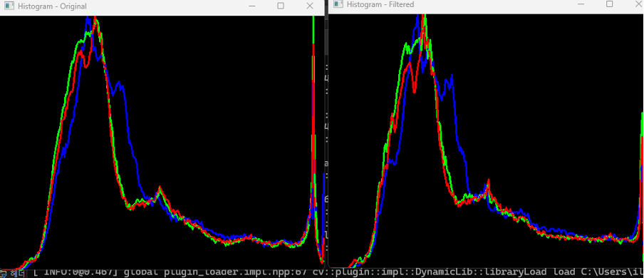644x278 pixels.
Task: Minimize the Histogram - Filtered window
Action: coord(581,4)
